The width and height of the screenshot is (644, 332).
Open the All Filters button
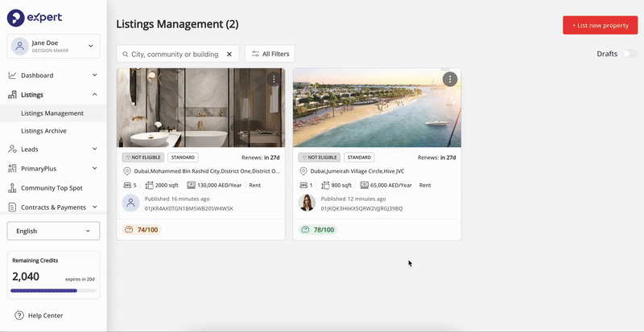pyautogui.click(x=270, y=54)
